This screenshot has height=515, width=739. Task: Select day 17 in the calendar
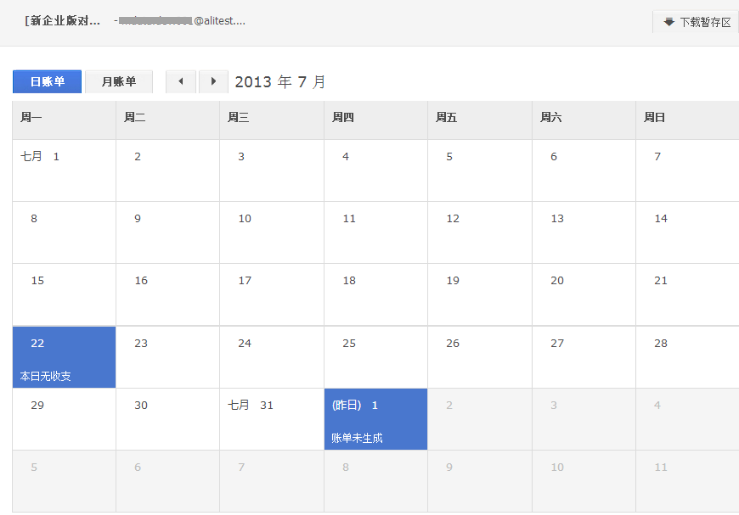[272, 294]
